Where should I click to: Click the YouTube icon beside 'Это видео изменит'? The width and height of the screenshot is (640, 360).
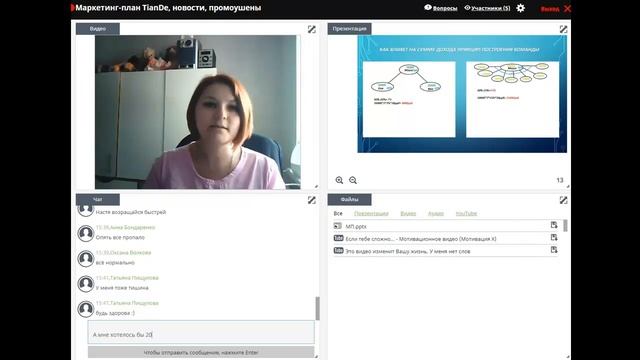(x=338, y=251)
